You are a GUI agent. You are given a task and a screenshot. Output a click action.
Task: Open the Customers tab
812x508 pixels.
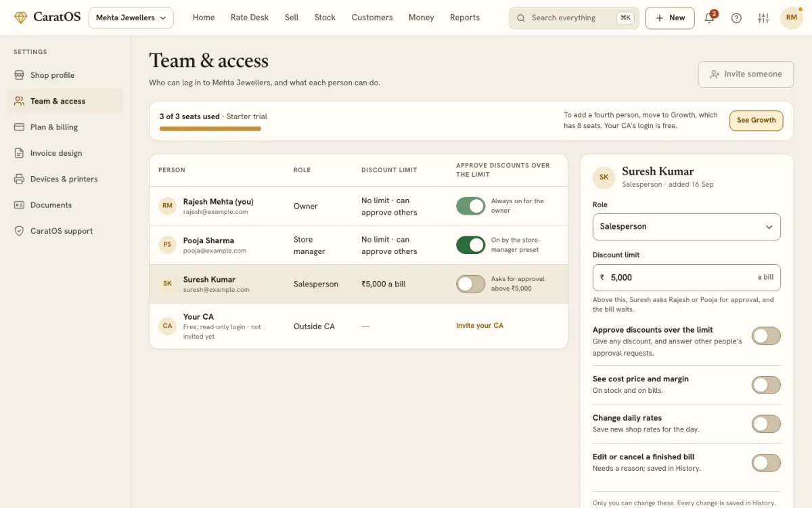(372, 18)
